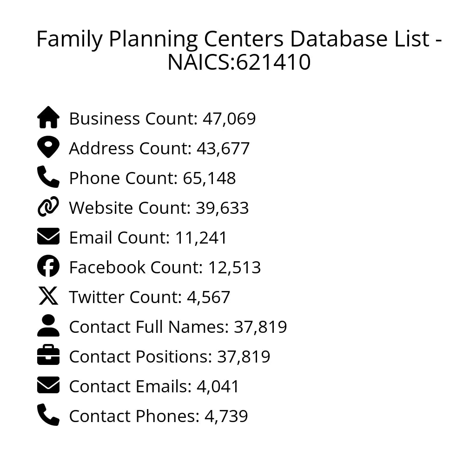Click the envelope icon beside Email Count

(48, 237)
